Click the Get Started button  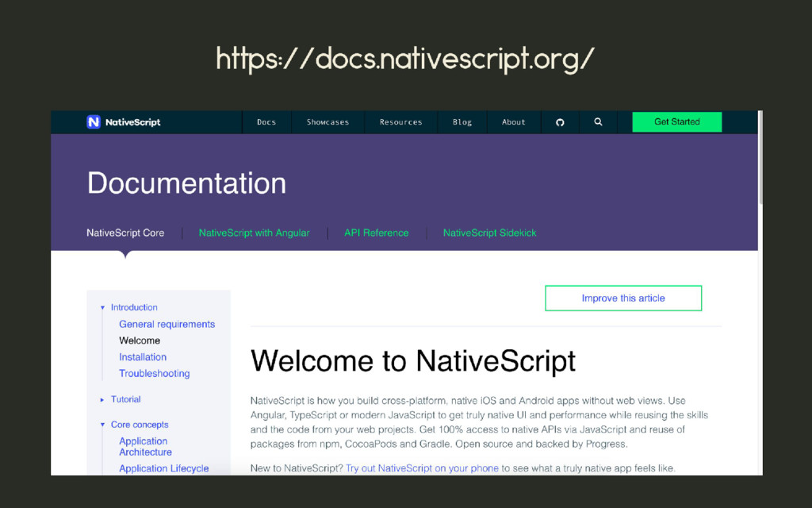pyautogui.click(x=677, y=121)
